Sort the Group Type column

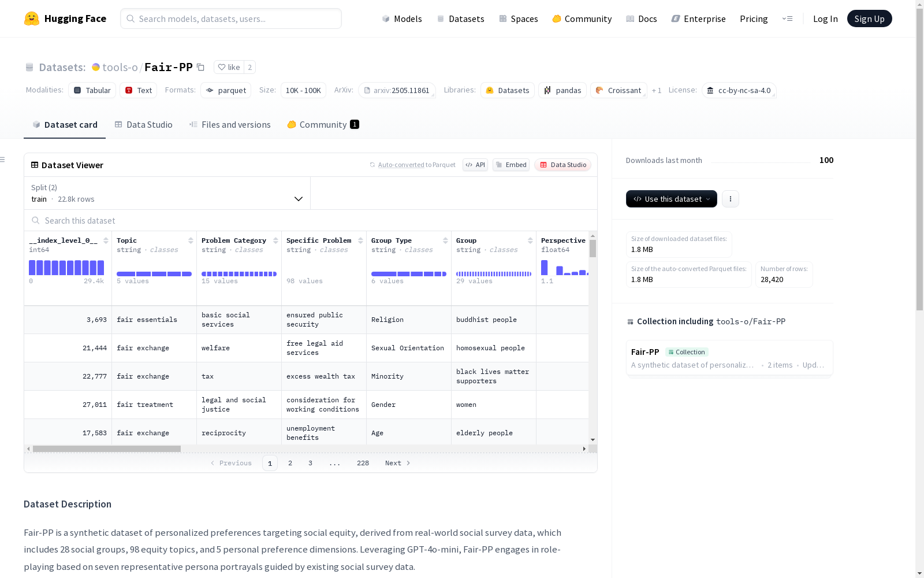pyautogui.click(x=445, y=240)
